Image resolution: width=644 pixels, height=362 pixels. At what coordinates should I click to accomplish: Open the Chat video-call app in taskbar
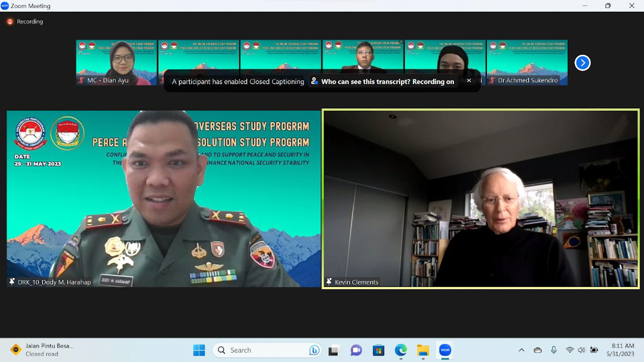[356, 350]
